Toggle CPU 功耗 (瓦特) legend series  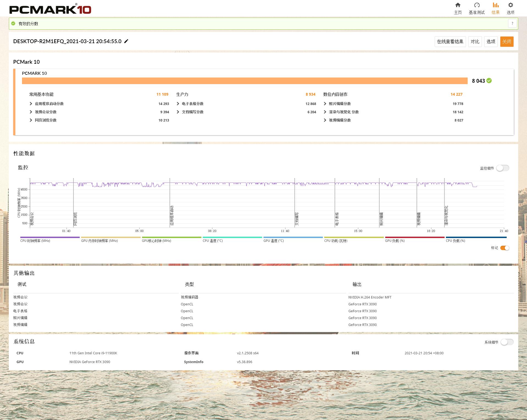click(354, 240)
